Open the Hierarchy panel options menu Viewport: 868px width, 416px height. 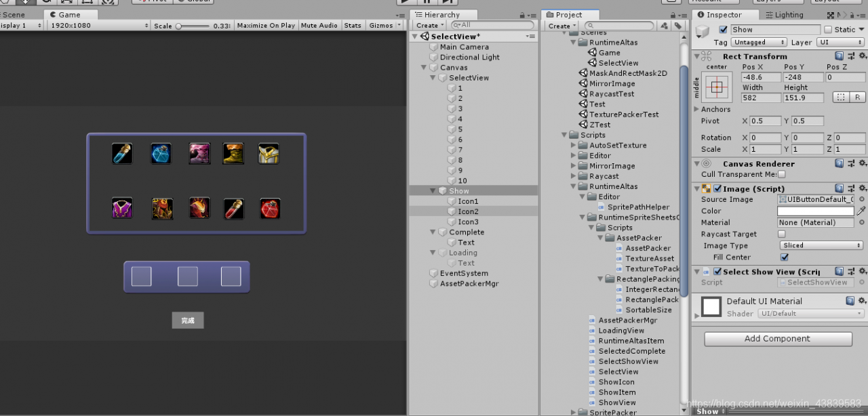(532, 15)
